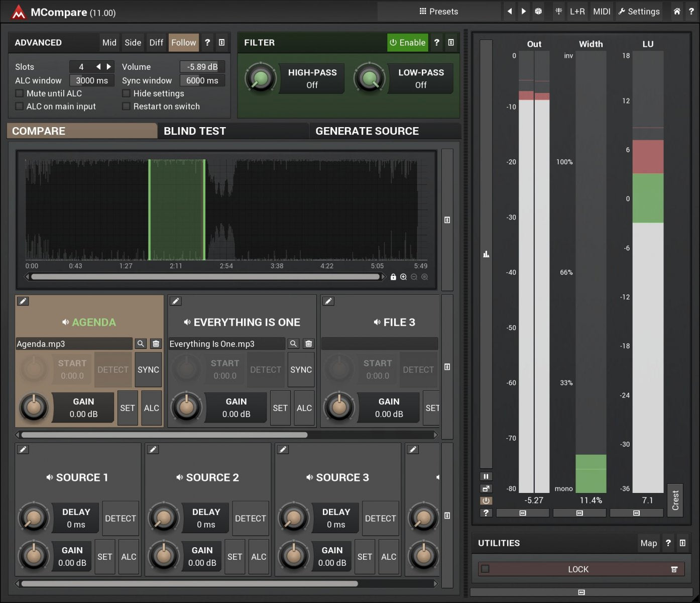Click the randomize preset dice icon

538,11
